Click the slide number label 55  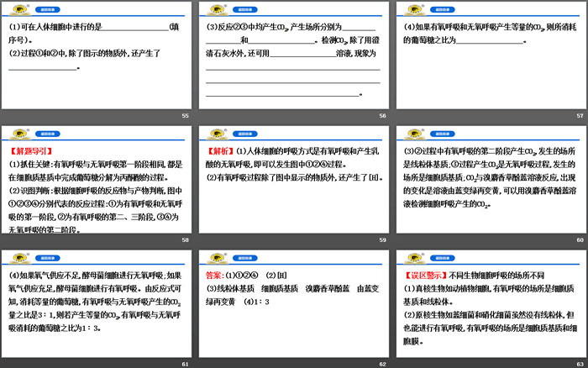point(186,116)
